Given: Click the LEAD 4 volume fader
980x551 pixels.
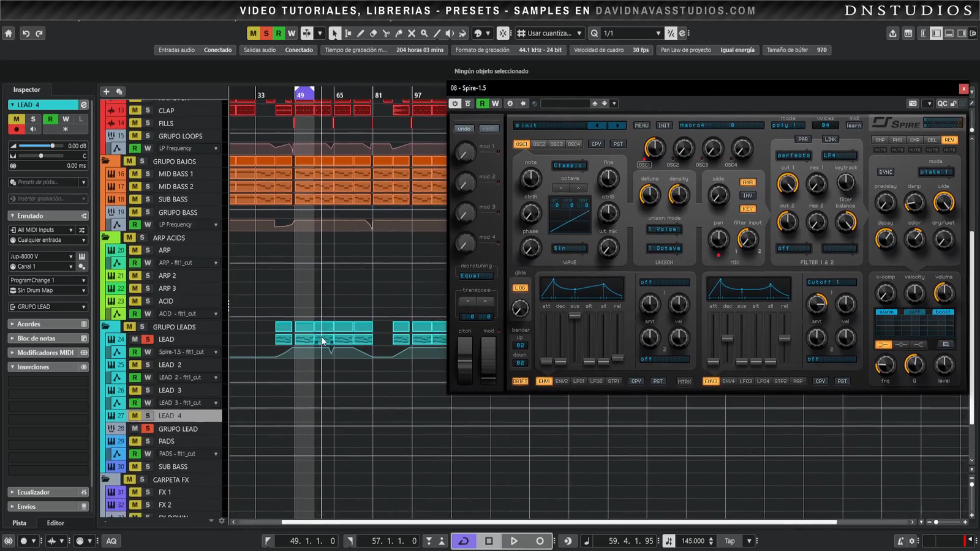Looking at the screenshot, I should [x=53, y=146].
